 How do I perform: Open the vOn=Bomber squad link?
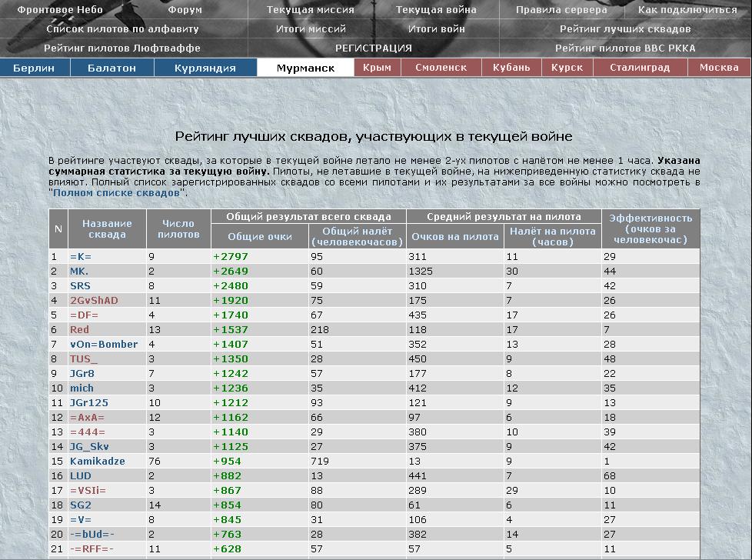(x=104, y=344)
